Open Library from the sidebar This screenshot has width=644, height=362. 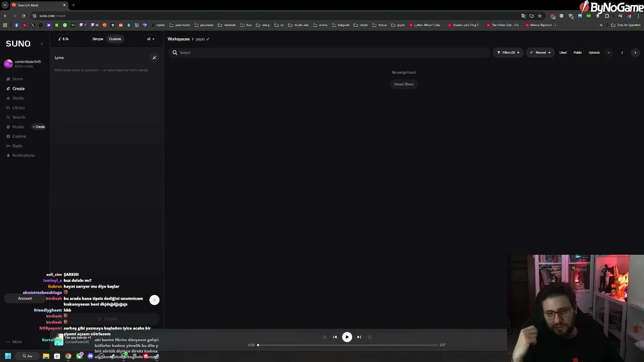[15, 108]
